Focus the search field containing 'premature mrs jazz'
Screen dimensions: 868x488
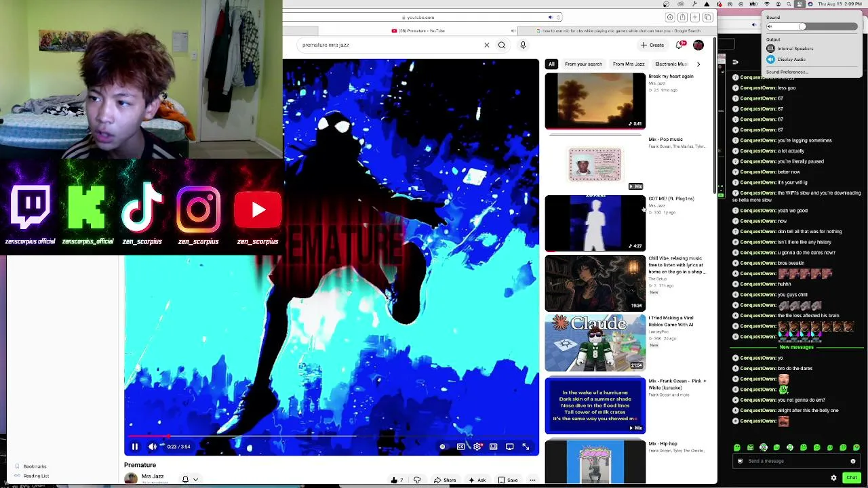(x=390, y=45)
